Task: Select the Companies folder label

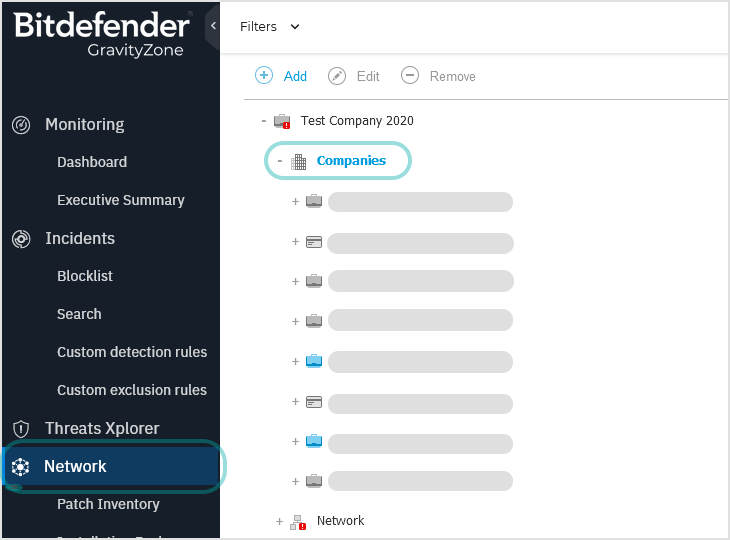Action: click(x=351, y=161)
